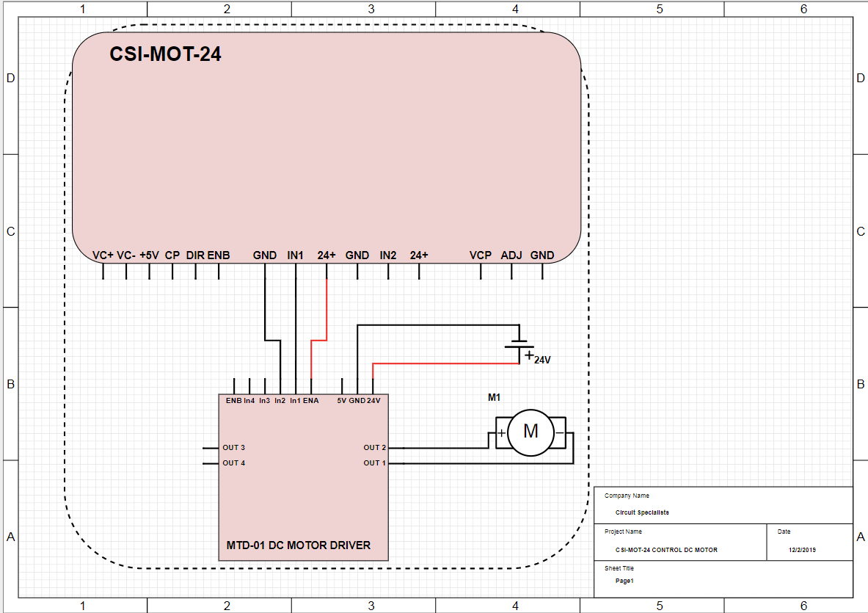The image size is (868, 613).
Task: Select the 24+ pin with red wire
Action: point(327,255)
